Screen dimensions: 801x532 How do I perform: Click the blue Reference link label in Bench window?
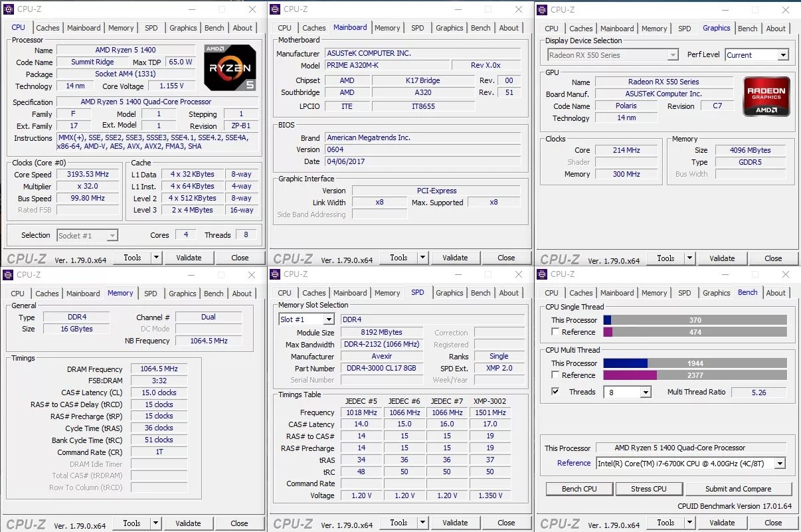(574, 463)
